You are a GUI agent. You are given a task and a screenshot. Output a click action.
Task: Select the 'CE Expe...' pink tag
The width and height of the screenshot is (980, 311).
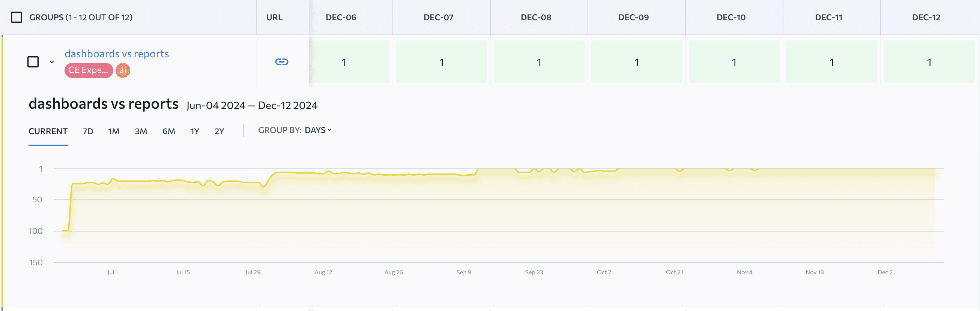(88, 70)
